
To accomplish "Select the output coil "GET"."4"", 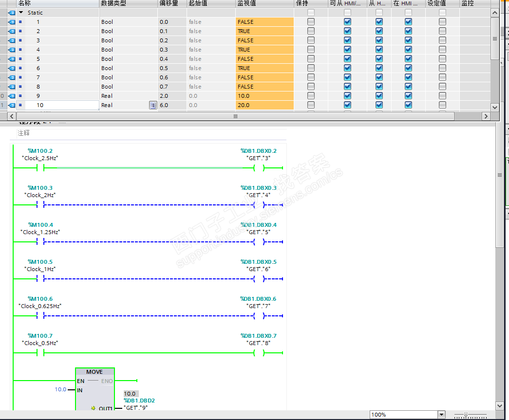I will pyautogui.click(x=259, y=205).
